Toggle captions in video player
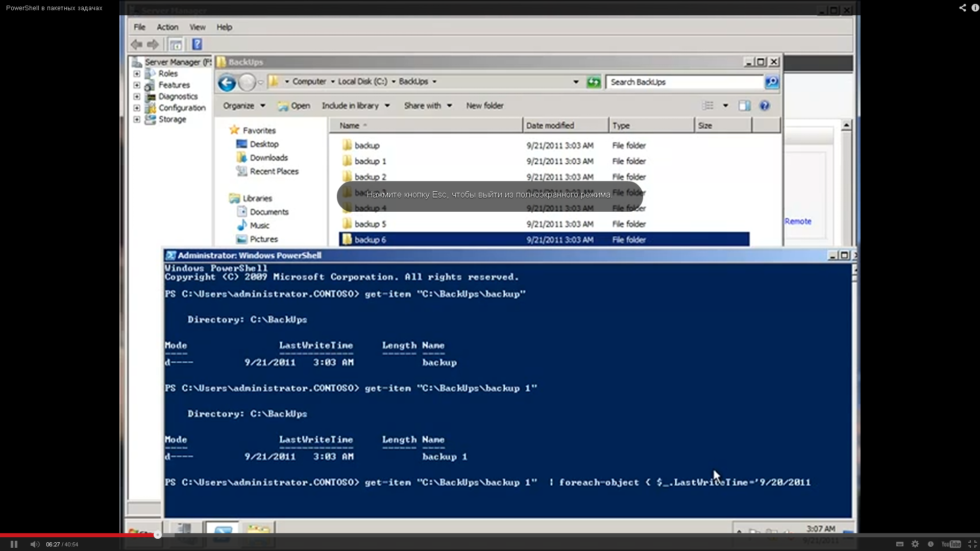The height and width of the screenshot is (551, 980). click(x=900, y=544)
